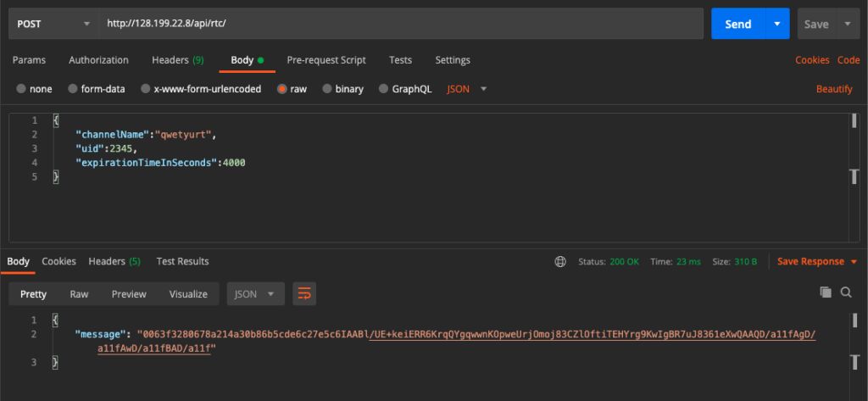Switch to the Tests tab
868x401 pixels.
(400, 60)
